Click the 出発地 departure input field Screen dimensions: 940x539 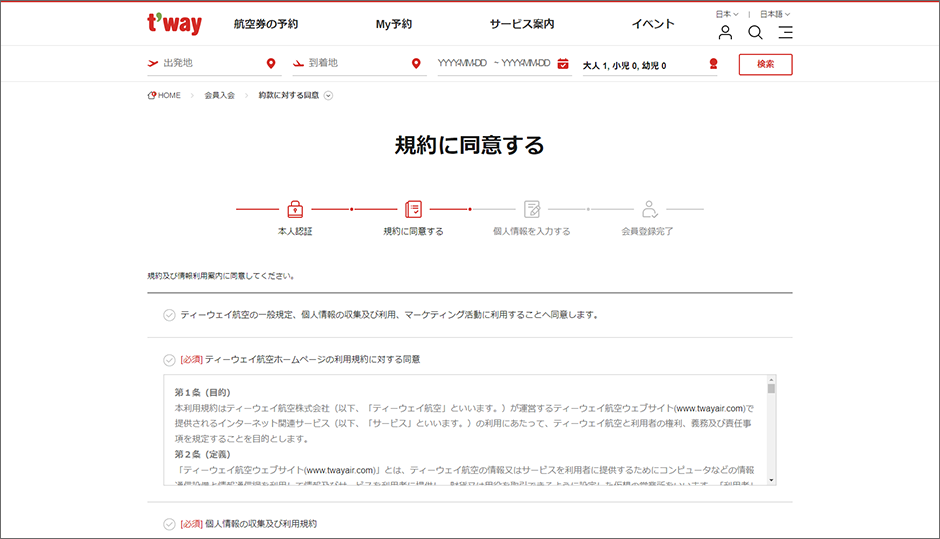(210, 64)
